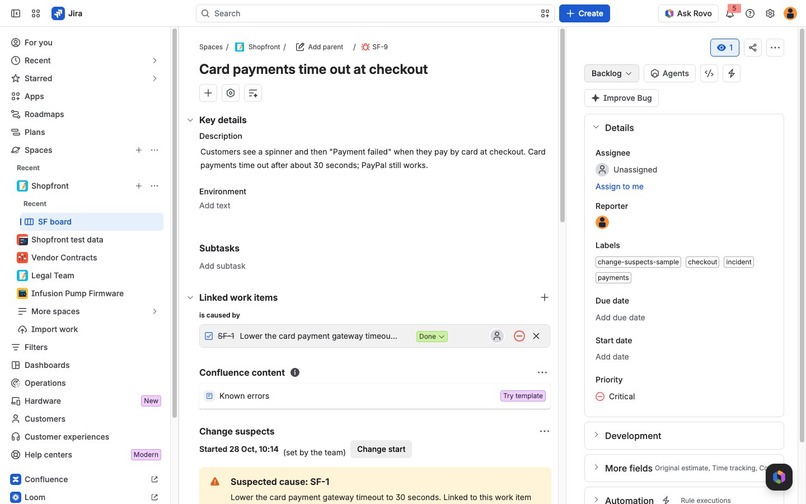806x504 pixels.
Task: Open notifications bell
Action: click(730, 13)
